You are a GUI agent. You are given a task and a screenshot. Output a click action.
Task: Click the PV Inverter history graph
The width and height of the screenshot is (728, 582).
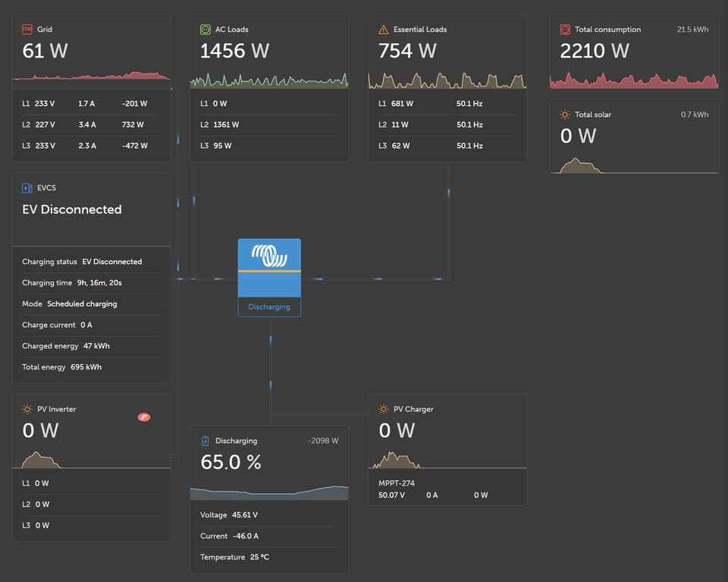click(x=91, y=460)
